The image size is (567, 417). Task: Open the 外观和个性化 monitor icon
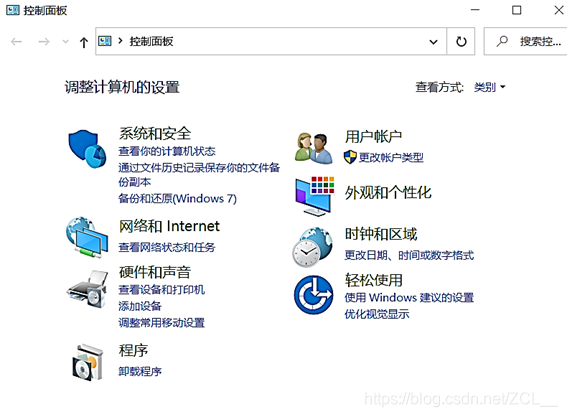tap(315, 196)
